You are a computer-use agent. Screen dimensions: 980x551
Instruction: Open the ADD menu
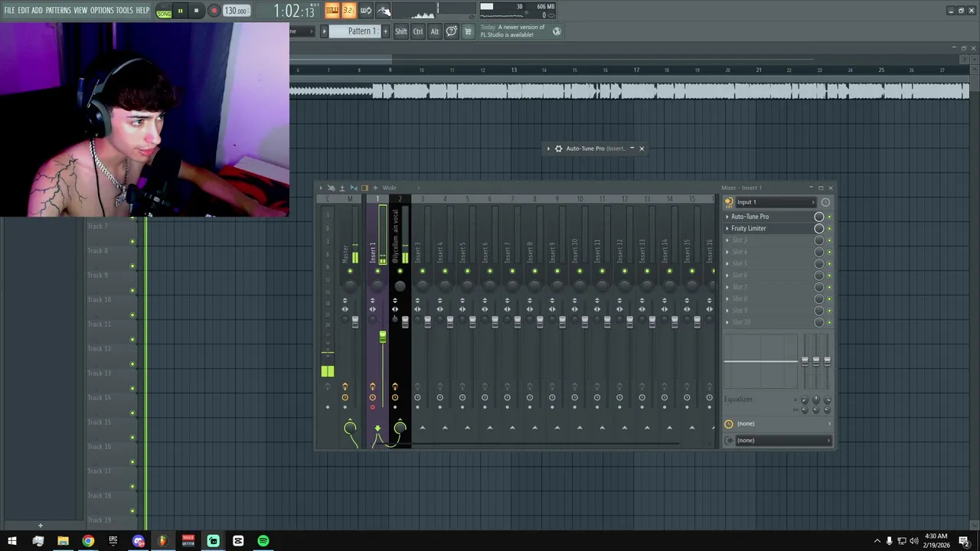click(37, 10)
